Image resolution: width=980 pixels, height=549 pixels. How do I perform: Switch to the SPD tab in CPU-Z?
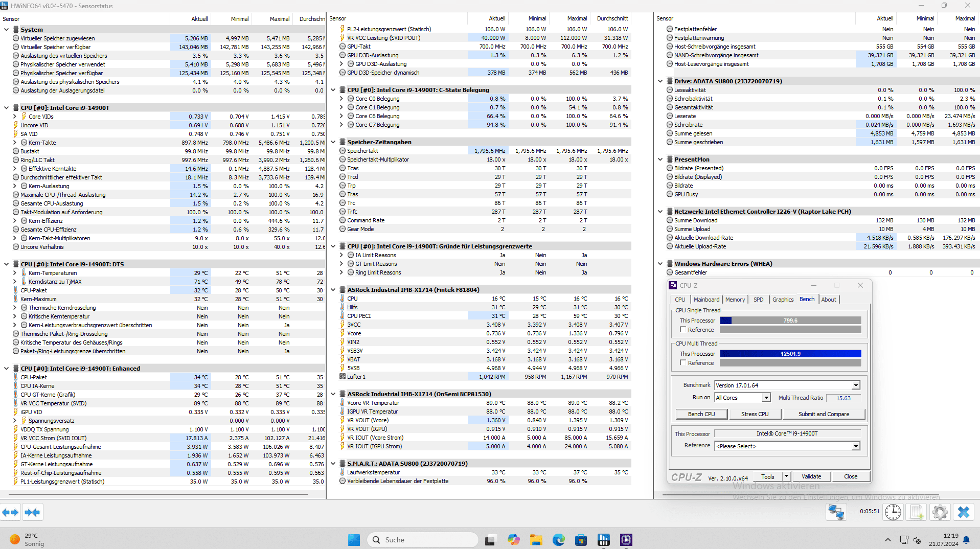[x=759, y=300]
